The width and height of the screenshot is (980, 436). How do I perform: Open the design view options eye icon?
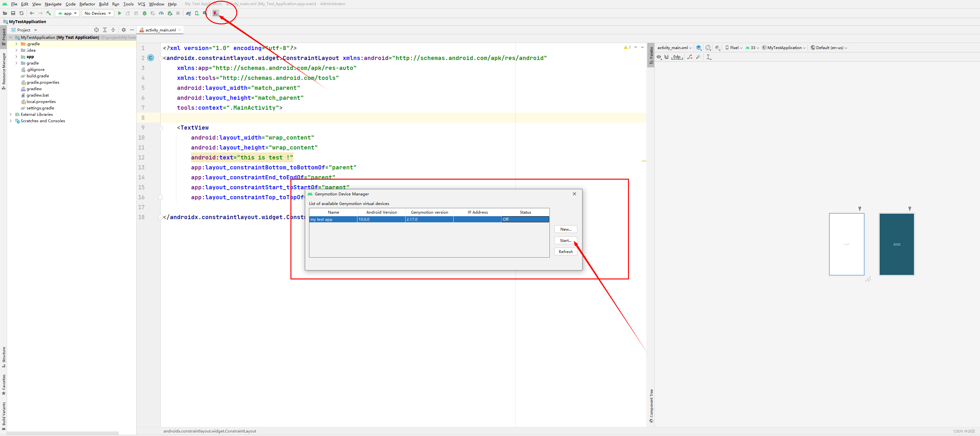coord(659,57)
